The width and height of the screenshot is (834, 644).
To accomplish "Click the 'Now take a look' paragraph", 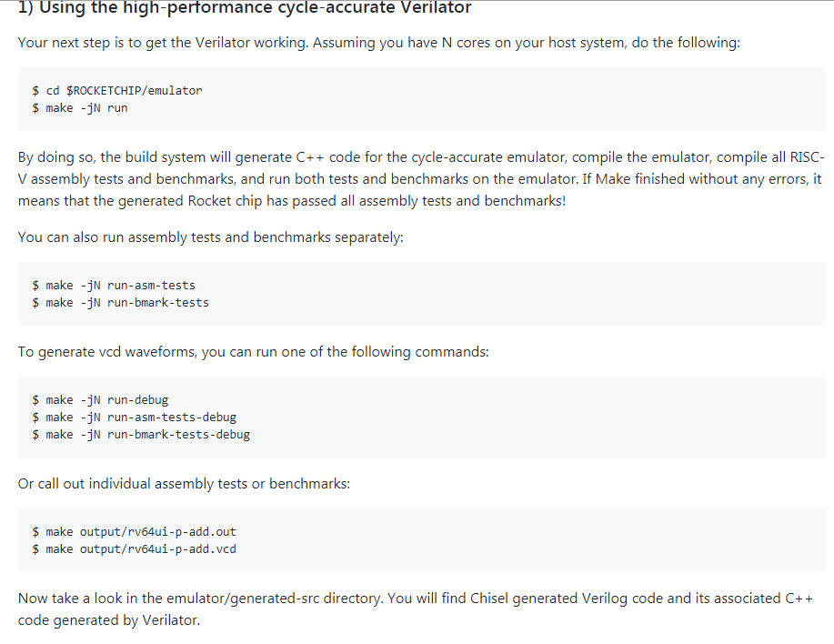I will tap(416, 609).
